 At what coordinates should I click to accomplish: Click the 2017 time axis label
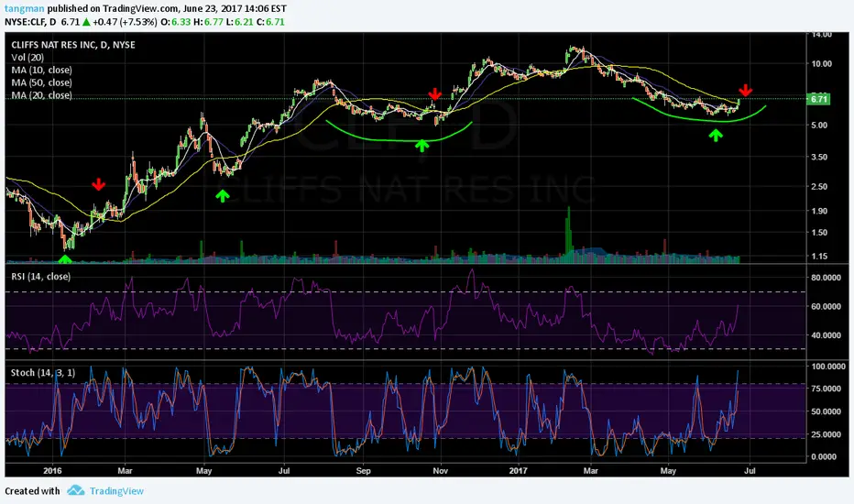pyautogui.click(x=518, y=470)
